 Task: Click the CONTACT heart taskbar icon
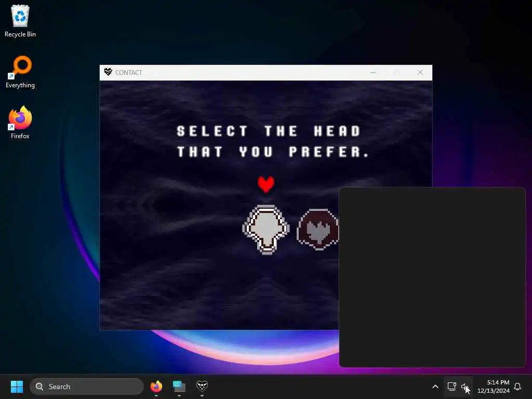(202, 387)
